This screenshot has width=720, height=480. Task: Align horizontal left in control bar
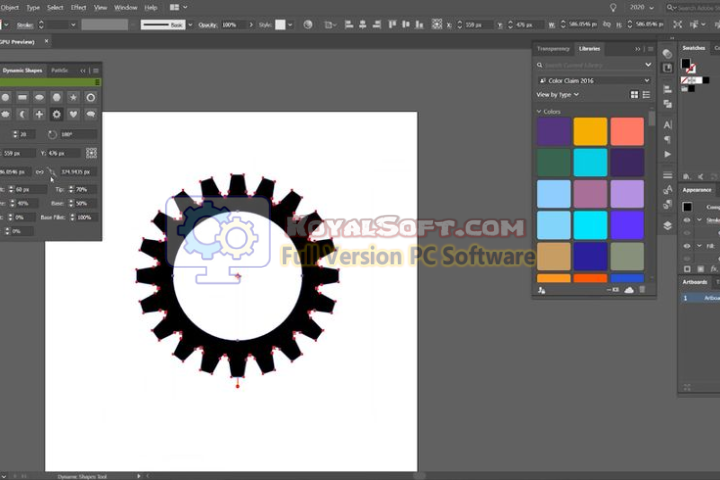click(x=349, y=25)
